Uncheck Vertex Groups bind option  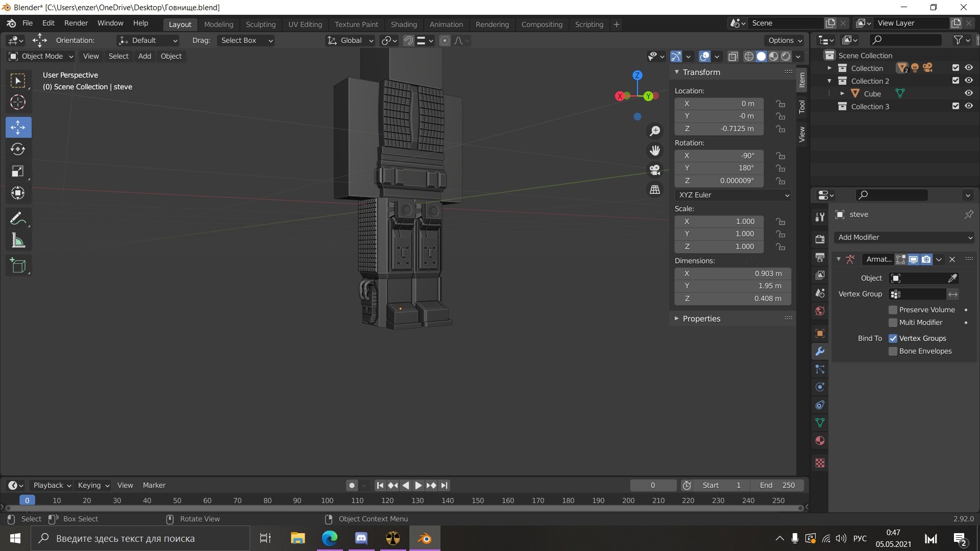pos(893,338)
